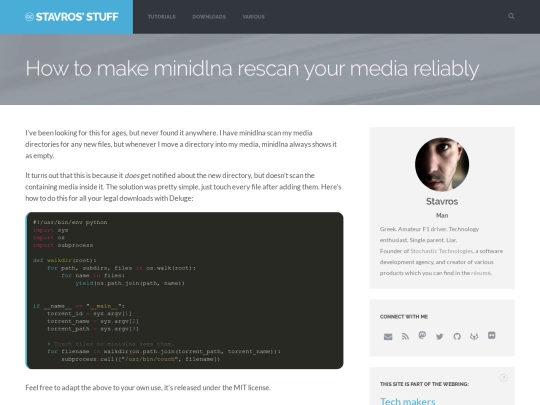
Task: Follow the Stochastic Technologies link
Action: (442, 251)
